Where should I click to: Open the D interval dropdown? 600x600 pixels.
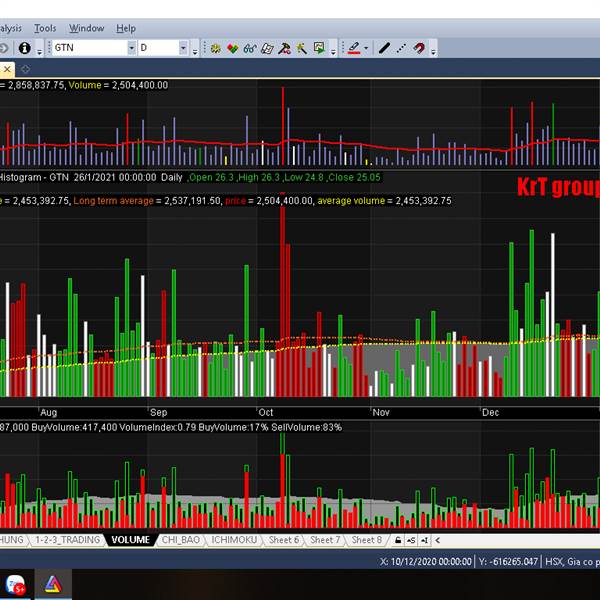pos(183,47)
